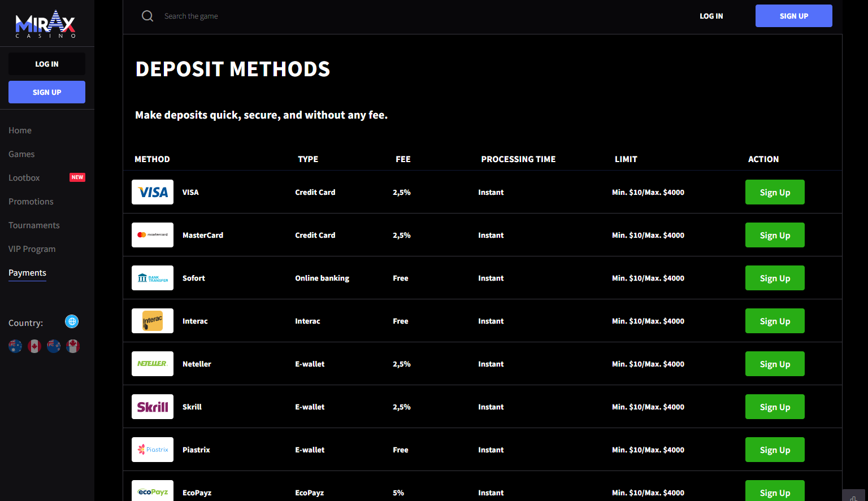Select the Australia flag icon
This screenshot has width=868, height=501.
tap(15, 346)
